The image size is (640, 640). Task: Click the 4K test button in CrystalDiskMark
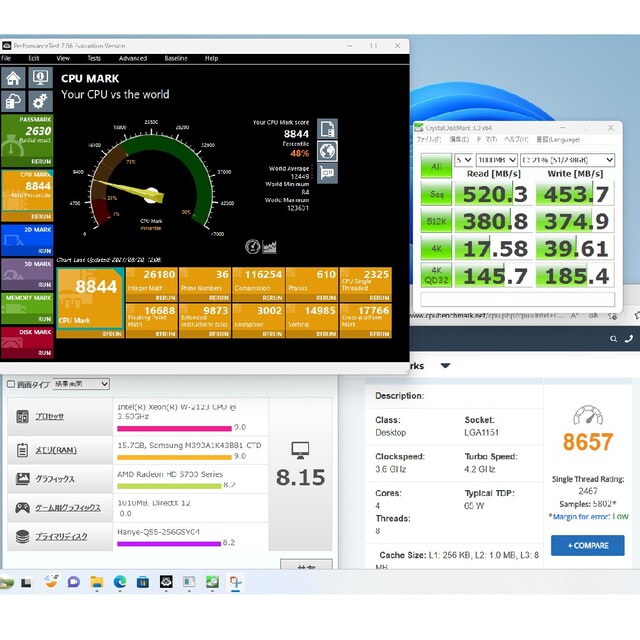coord(436,249)
